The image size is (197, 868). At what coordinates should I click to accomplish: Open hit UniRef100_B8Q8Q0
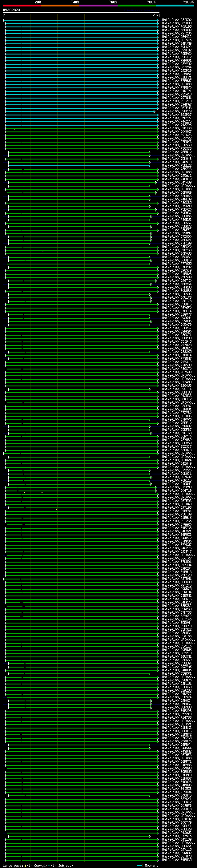[176, 30]
